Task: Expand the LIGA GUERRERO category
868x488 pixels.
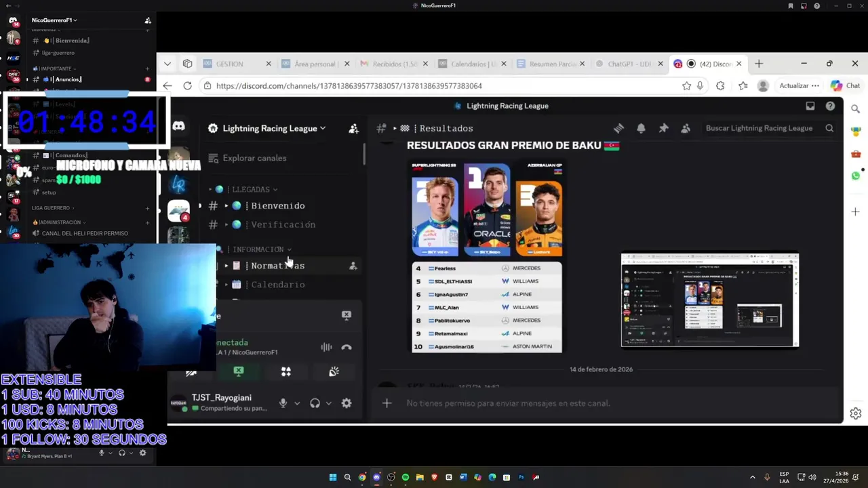Action: (53, 208)
